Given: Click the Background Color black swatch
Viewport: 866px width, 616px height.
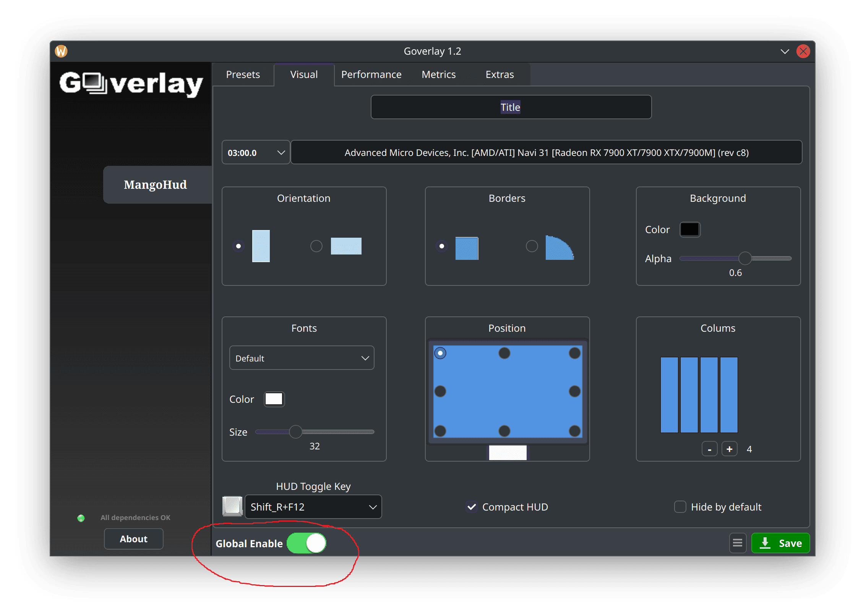Looking at the screenshot, I should coord(689,230).
